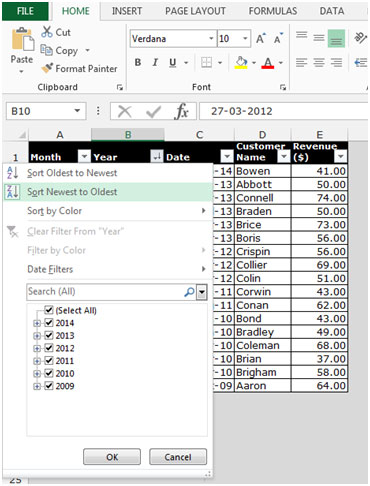
Task: Toggle the (Select All) checkbox
Action: pyautogui.click(x=49, y=310)
